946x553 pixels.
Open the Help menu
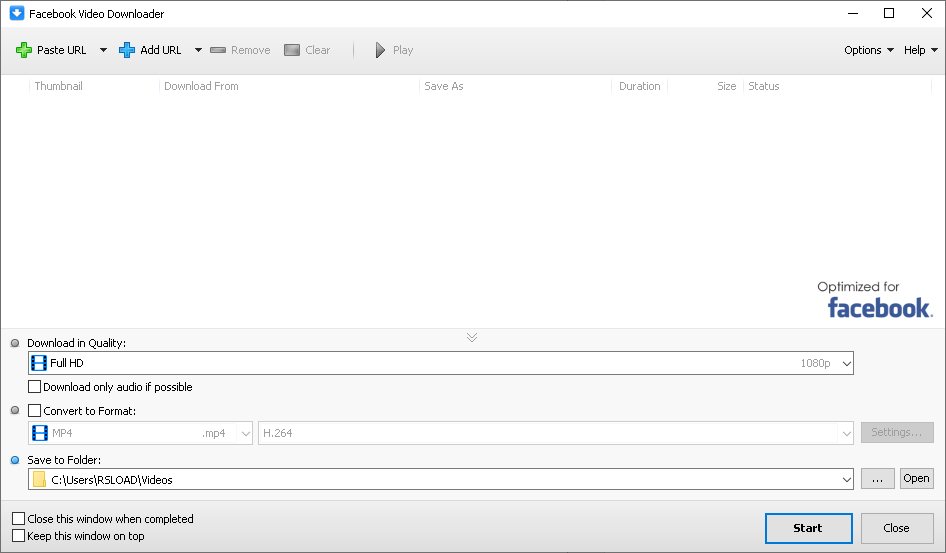coord(921,50)
